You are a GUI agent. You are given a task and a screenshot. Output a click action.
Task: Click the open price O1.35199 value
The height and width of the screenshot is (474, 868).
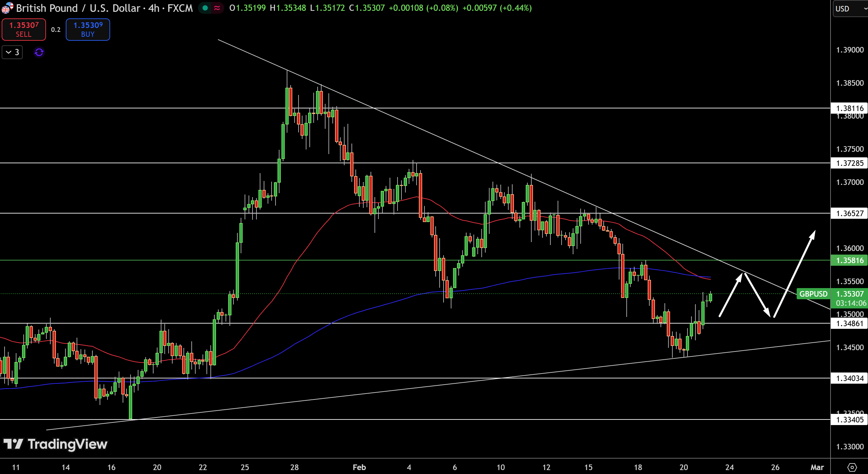247,8
